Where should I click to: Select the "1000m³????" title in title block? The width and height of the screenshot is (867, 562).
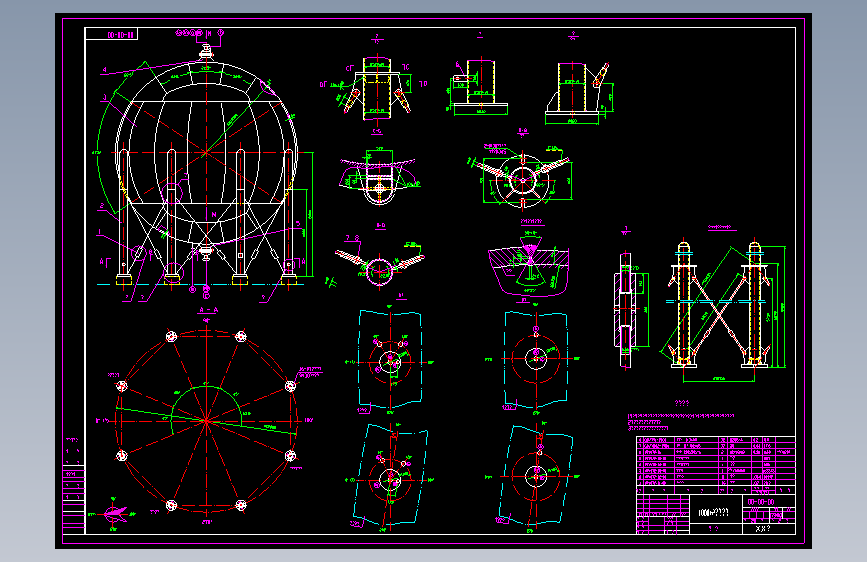pyautogui.click(x=713, y=513)
